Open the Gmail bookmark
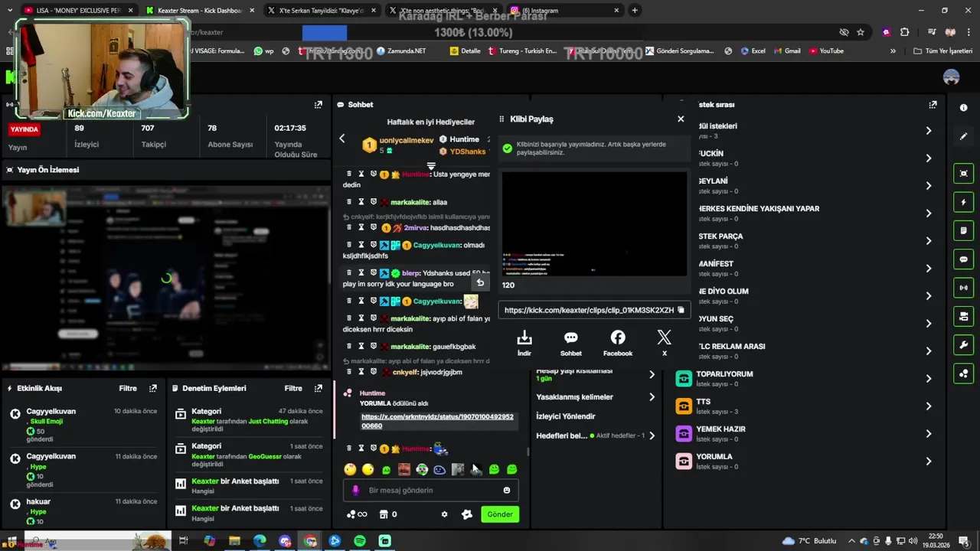Viewport: 980px width, 551px height. tap(786, 51)
